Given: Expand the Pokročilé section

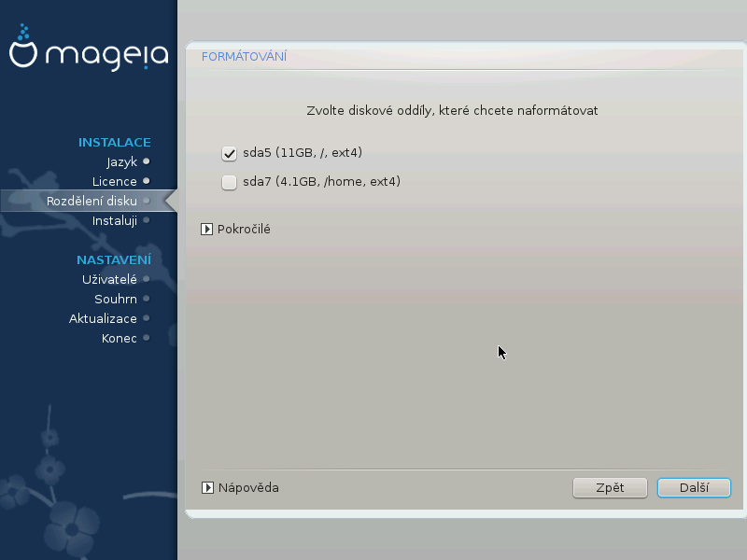Looking at the screenshot, I should tap(207, 229).
